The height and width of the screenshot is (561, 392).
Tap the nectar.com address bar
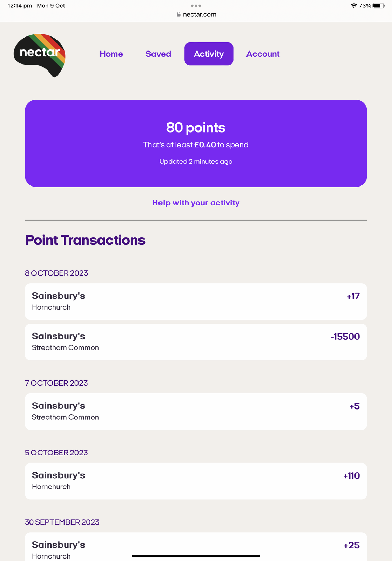[x=199, y=14]
